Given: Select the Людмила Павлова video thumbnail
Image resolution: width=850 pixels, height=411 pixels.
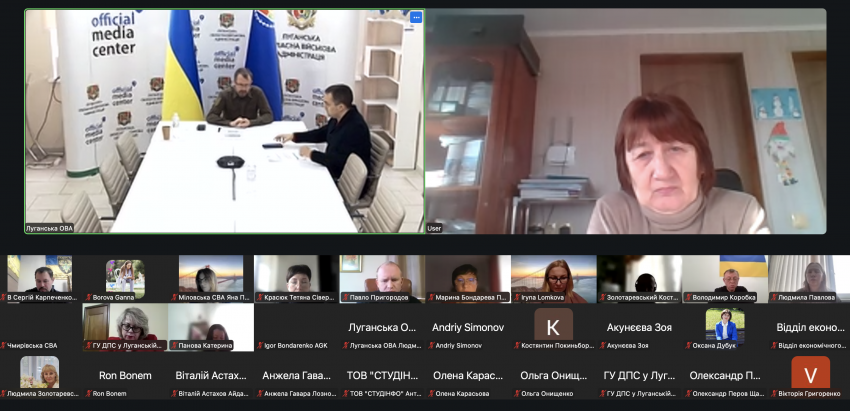Looking at the screenshot, I should (810, 279).
